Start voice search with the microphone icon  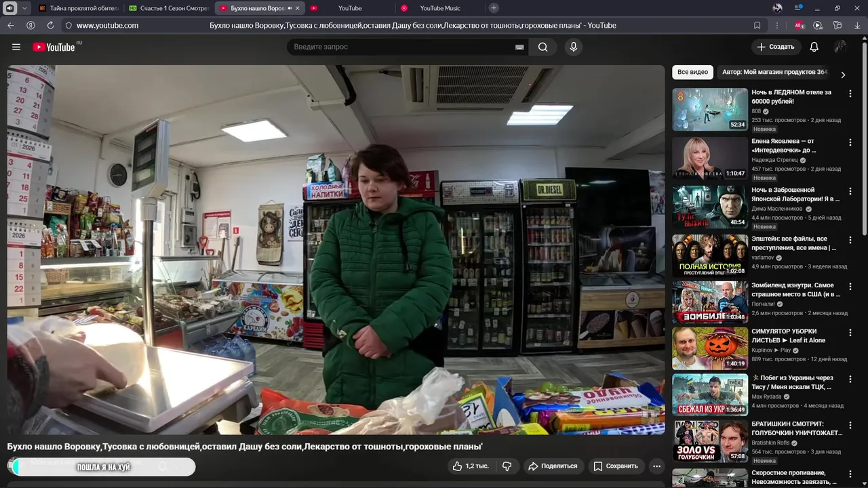(x=574, y=47)
